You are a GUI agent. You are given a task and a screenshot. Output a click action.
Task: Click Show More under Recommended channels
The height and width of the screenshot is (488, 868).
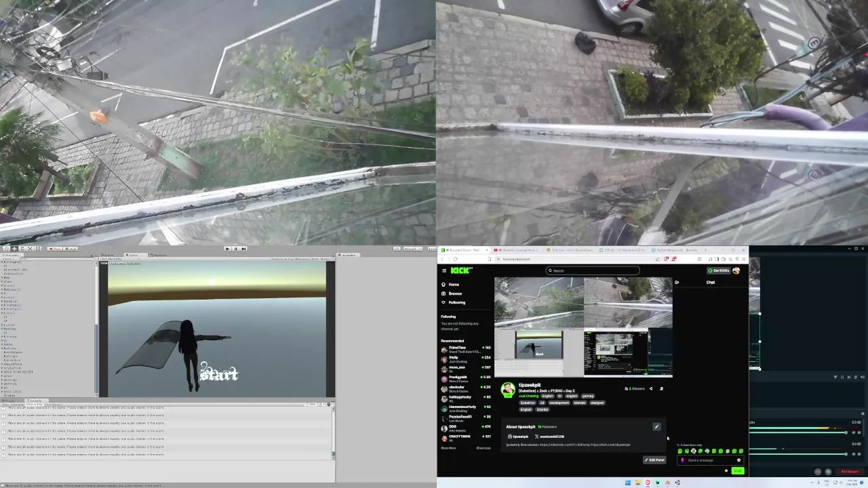[x=448, y=448]
